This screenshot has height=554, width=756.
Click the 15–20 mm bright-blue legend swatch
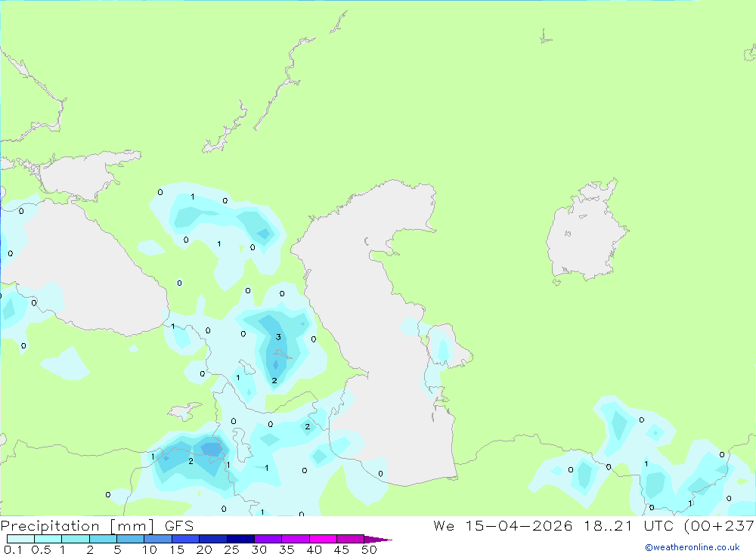point(186,539)
